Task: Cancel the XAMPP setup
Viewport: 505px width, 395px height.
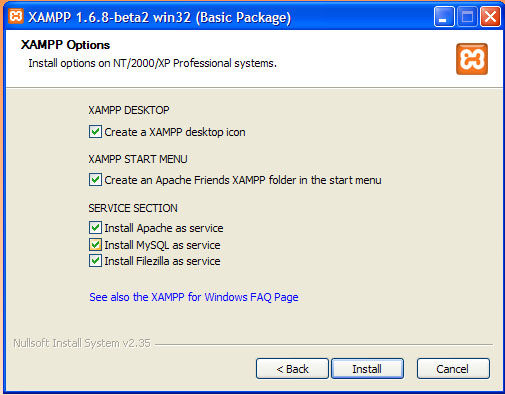Action: [453, 369]
